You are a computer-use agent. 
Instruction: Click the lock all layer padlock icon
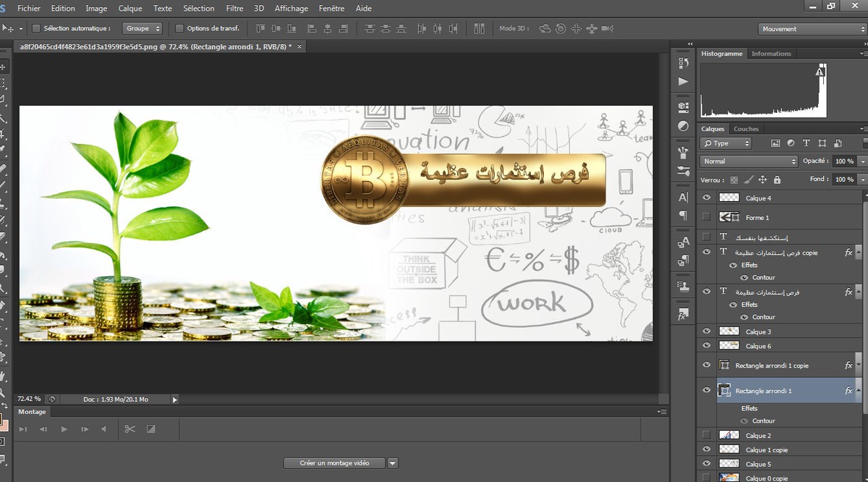tap(777, 179)
